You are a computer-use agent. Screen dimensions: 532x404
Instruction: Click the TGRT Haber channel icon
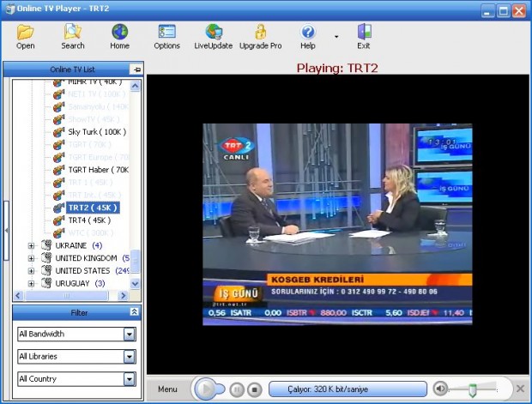pos(58,170)
